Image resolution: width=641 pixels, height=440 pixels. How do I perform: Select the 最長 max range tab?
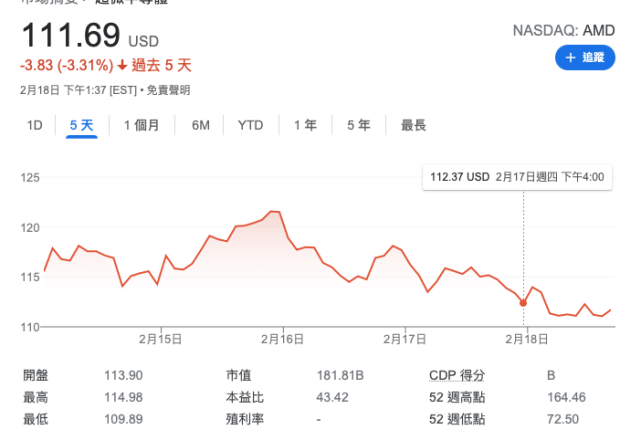[413, 125]
